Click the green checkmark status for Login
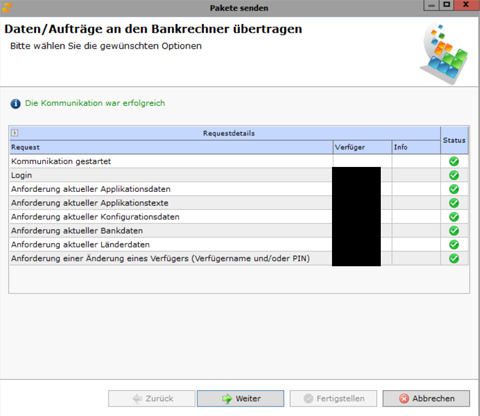 (x=454, y=175)
